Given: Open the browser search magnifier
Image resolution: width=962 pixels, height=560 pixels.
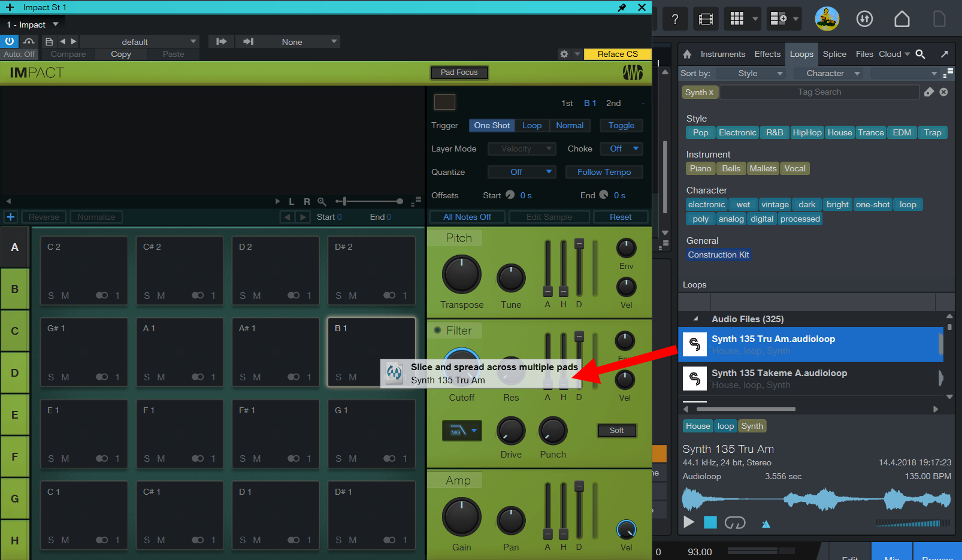Looking at the screenshot, I should pos(921,54).
